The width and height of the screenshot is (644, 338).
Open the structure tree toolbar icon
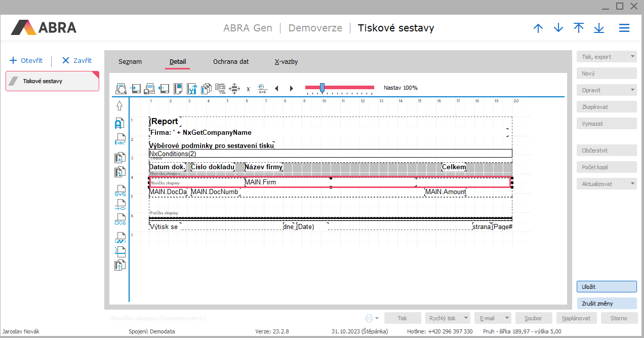click(220, 89)
